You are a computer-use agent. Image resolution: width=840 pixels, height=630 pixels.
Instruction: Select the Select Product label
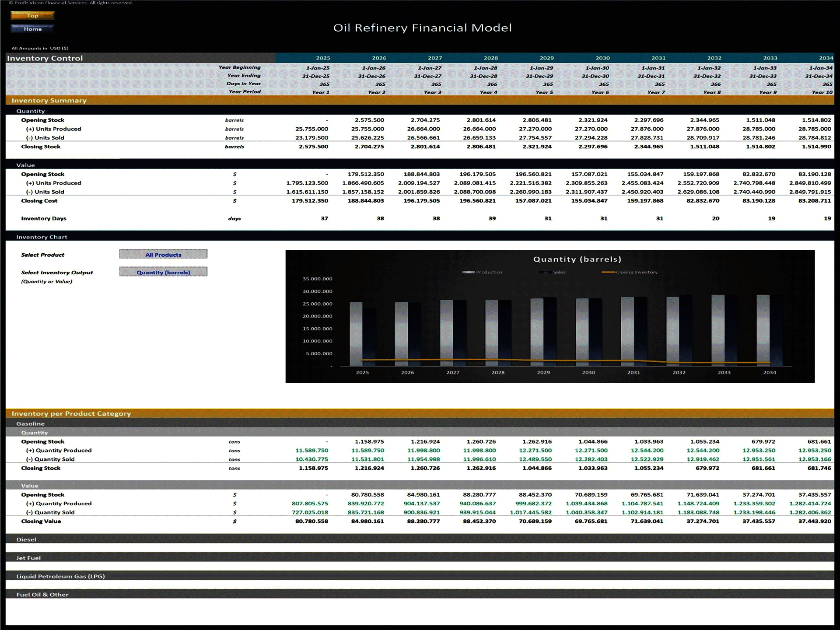coord(42,255)
